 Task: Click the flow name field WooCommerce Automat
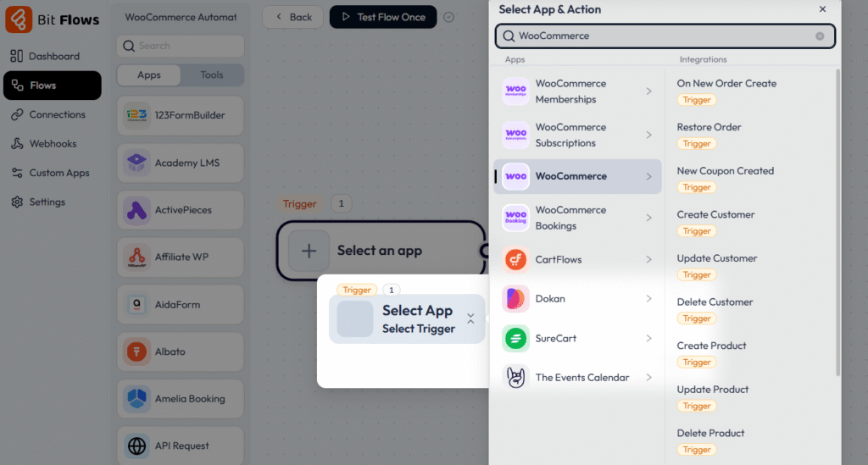pos(181,17)
